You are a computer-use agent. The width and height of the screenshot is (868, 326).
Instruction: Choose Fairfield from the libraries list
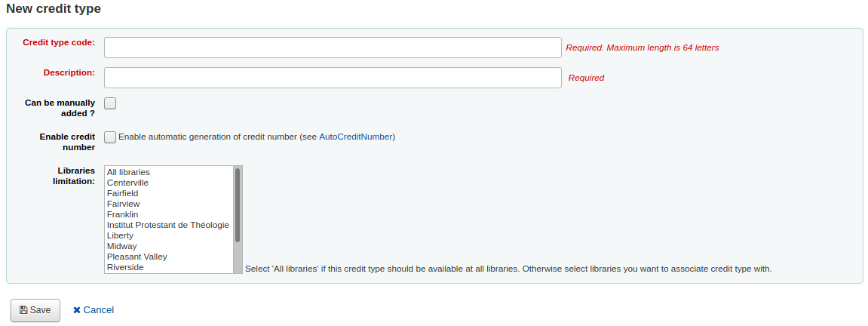pyautogui.click(x=122, y=193)
